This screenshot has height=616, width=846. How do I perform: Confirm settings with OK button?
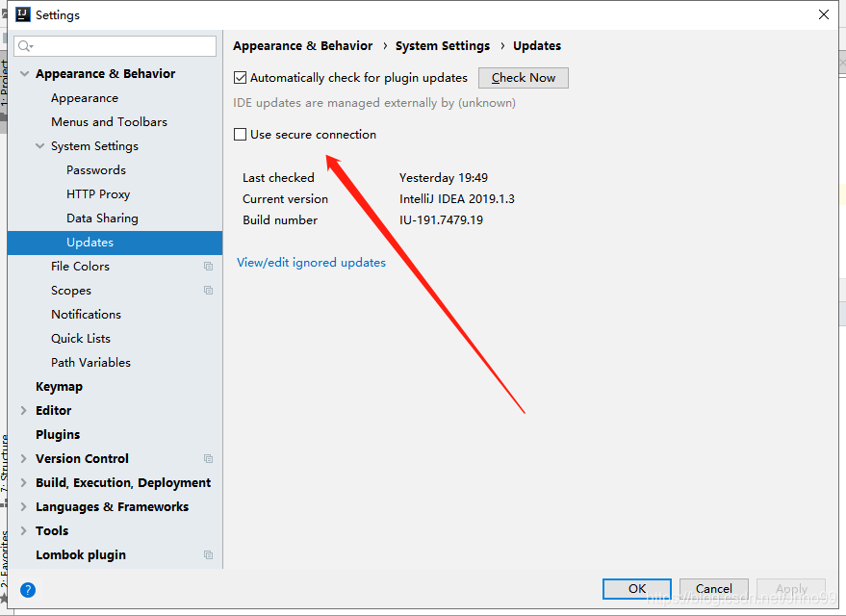tap(637, 588)
